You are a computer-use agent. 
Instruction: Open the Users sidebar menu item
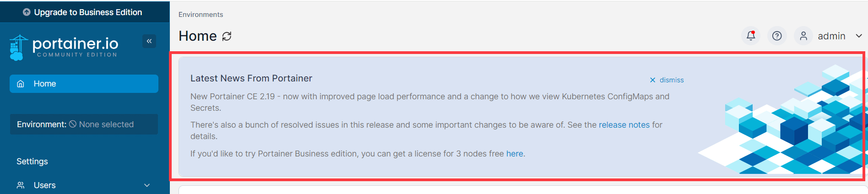pos(45,185)
